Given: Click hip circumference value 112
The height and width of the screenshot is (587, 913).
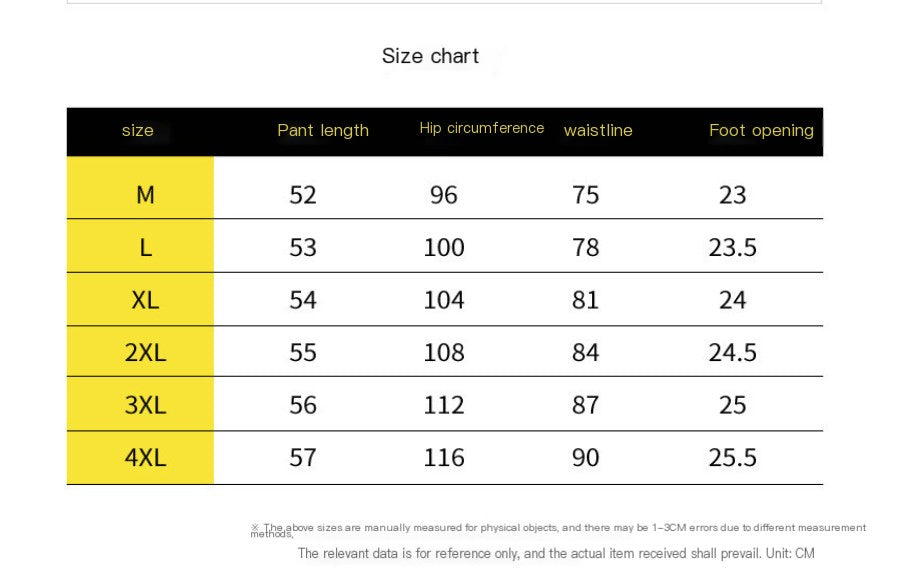Looking at the screenshot, I should 444,405.
